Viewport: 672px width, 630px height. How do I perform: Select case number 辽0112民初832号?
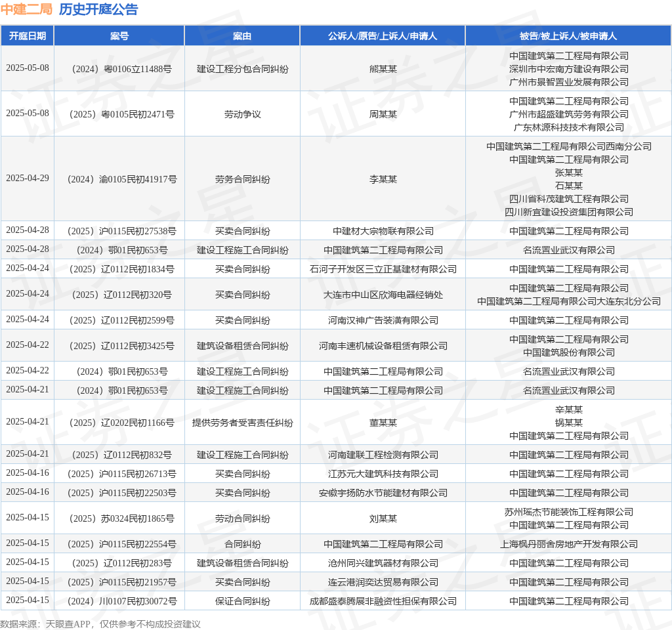pos(121,455)
